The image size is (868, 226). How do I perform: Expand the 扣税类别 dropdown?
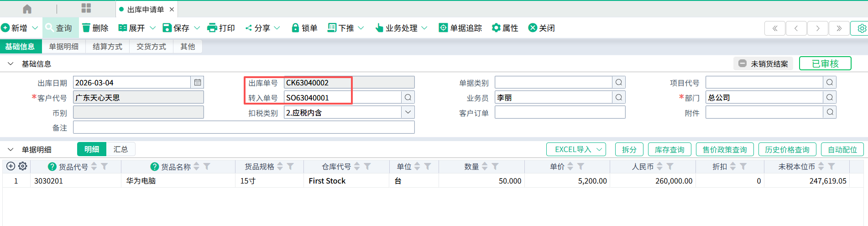pos(408,112)
